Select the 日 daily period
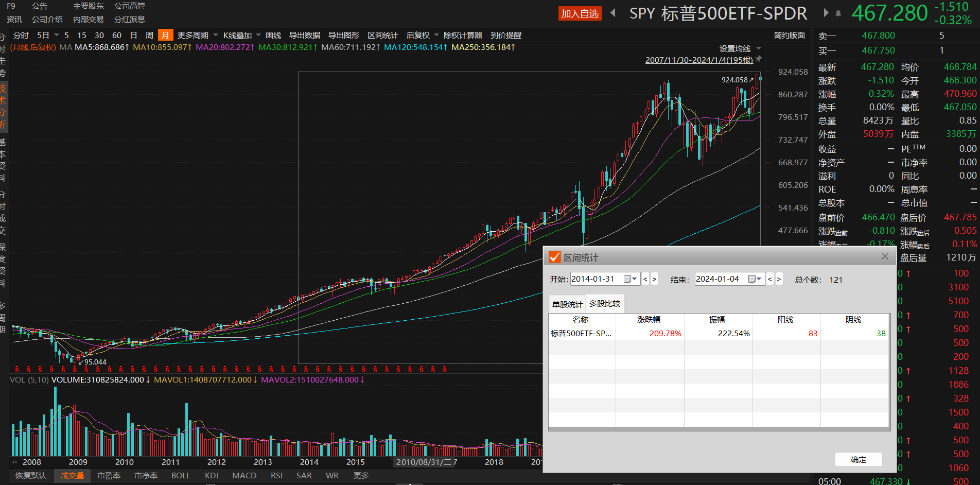This screenshot has height=485, width=980. [133, 35]
